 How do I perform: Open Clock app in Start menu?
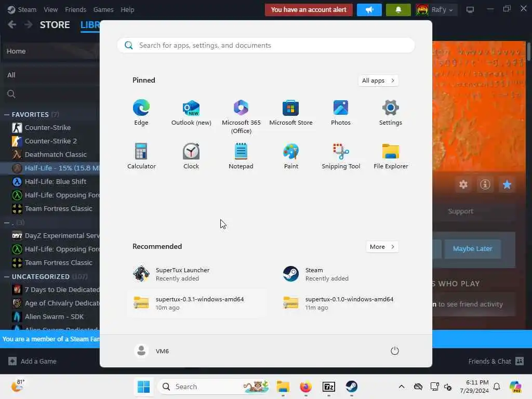pos(191,156)
